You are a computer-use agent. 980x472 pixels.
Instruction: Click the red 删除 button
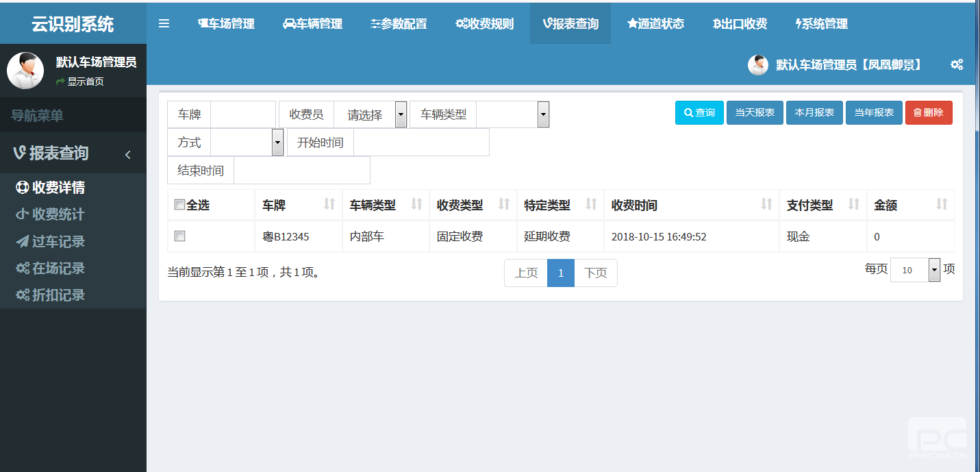[929, 112]
